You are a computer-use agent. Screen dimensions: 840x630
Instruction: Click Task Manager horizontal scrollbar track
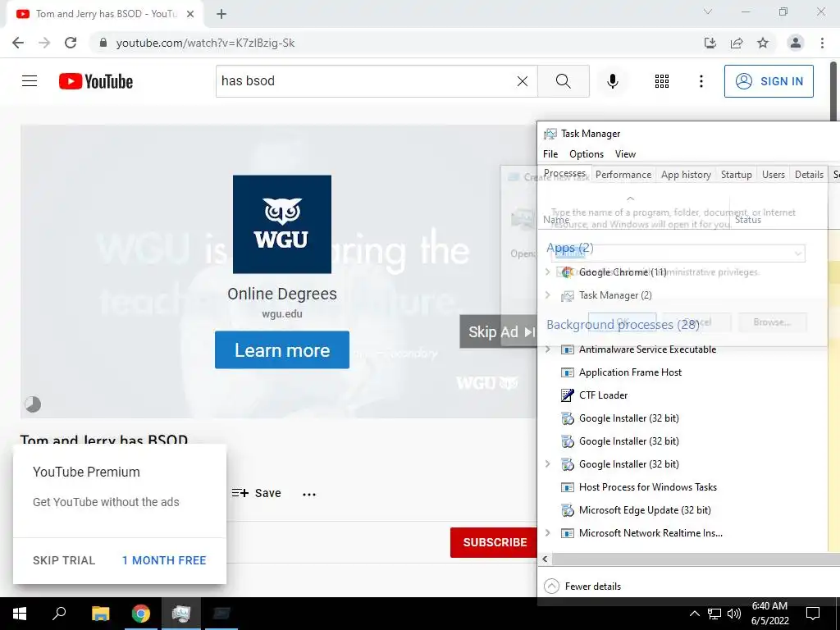(696, 559)
